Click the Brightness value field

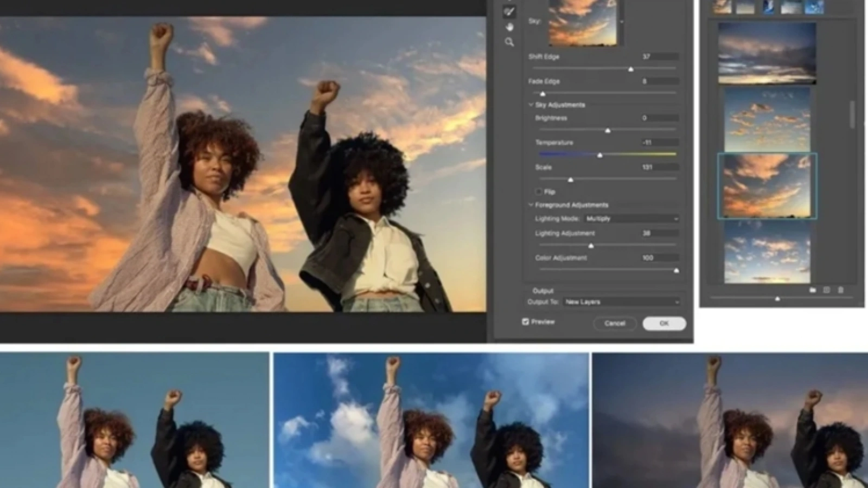[x=659, y=118]
